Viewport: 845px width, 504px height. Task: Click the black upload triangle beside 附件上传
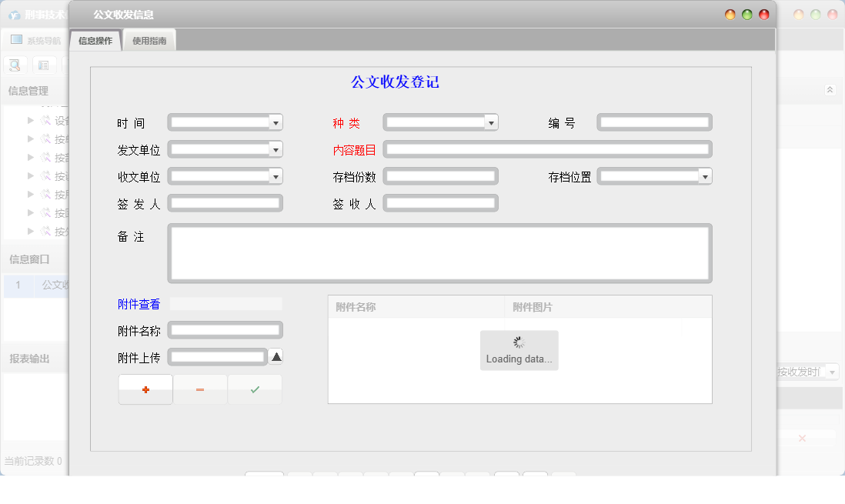276,356
